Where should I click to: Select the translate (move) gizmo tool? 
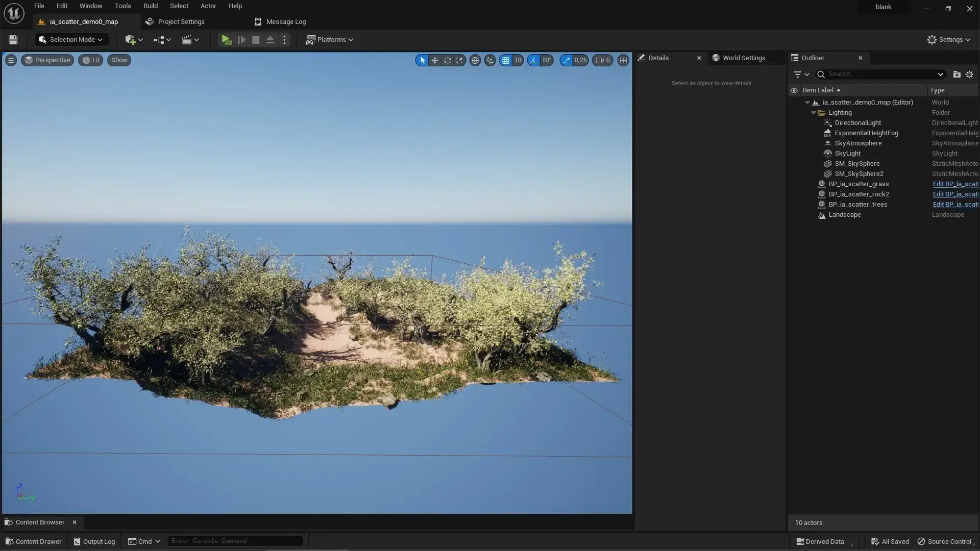pyautogui.click(x=434, y=60)
